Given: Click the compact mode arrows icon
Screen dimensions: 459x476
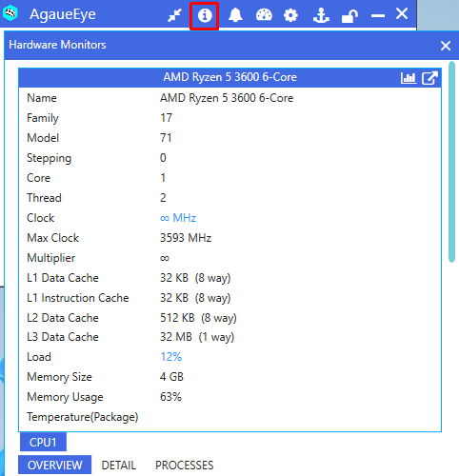Looking at the screenshot, I should pos(174,15).
